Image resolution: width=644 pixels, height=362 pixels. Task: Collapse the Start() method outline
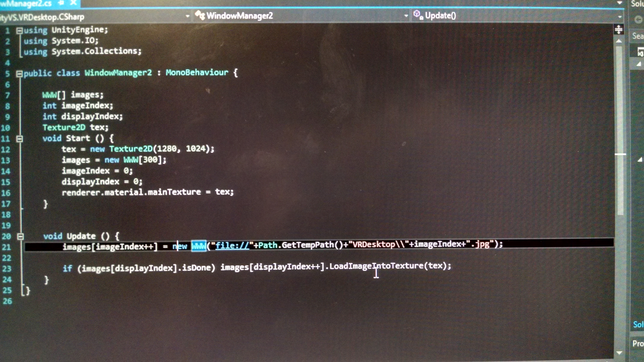[20, 139]
